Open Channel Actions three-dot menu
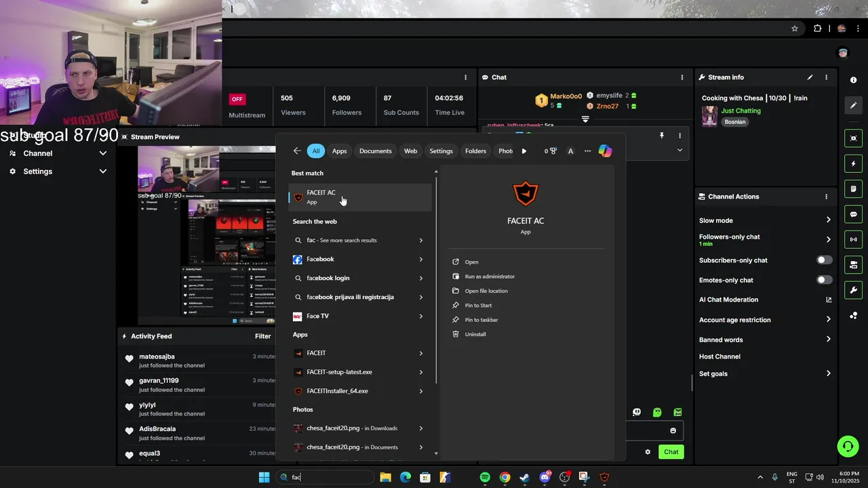This screenshot has width=868, height=488. tap(826, 197)
